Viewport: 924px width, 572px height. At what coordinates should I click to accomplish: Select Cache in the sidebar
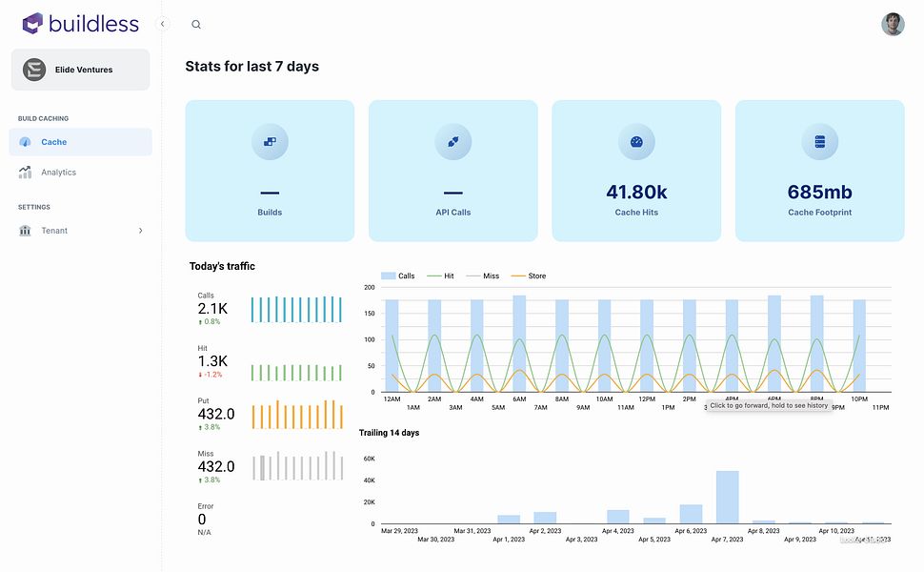pyautogui.click(x=80, y=142)
